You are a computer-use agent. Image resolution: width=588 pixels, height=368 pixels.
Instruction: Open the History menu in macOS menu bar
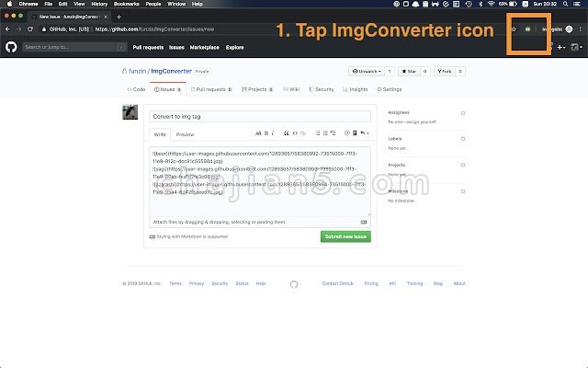(x=99, y=4)
